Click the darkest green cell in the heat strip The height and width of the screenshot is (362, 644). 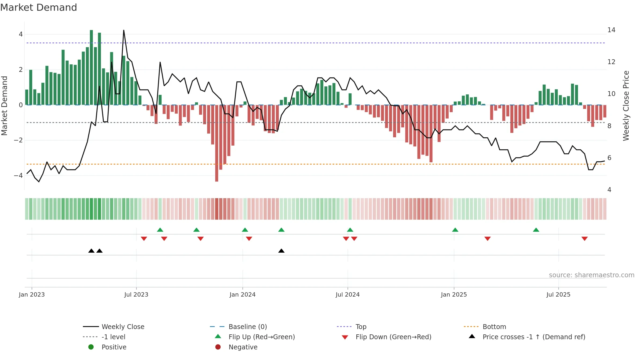pyautogui.click(x=92, y=209)
